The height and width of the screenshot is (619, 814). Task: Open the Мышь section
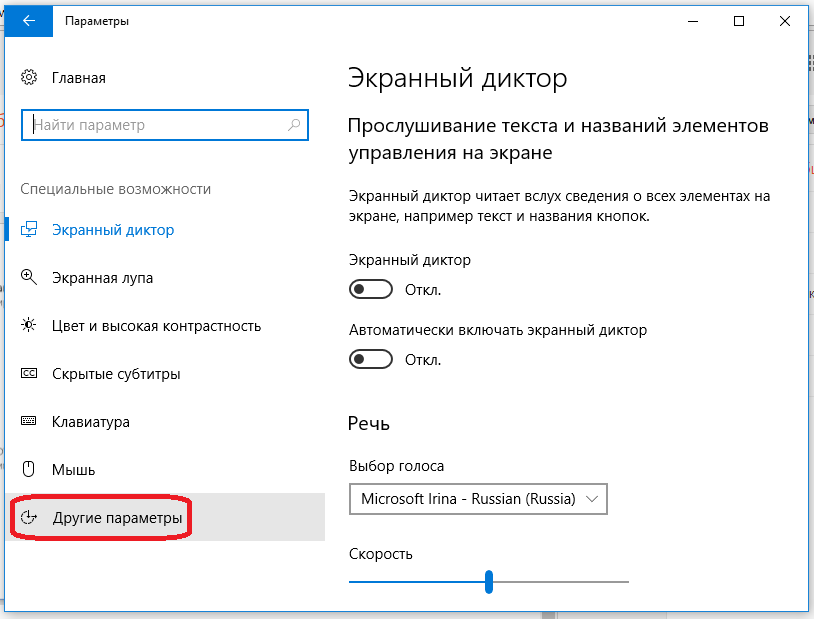[165, 469]
